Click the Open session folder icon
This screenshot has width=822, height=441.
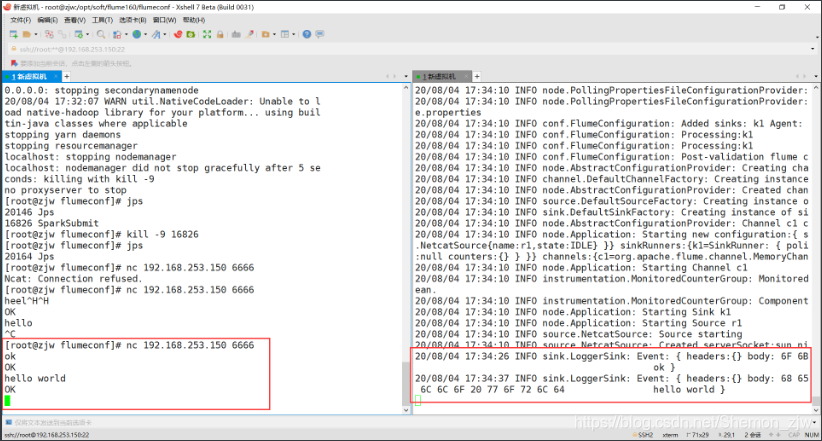pos(27,34)
